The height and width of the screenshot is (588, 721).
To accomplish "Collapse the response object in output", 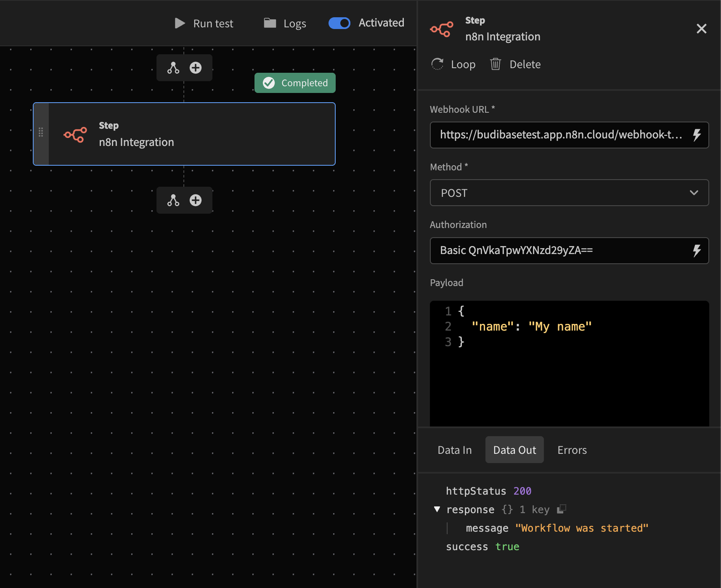I will tap(437, 509).
